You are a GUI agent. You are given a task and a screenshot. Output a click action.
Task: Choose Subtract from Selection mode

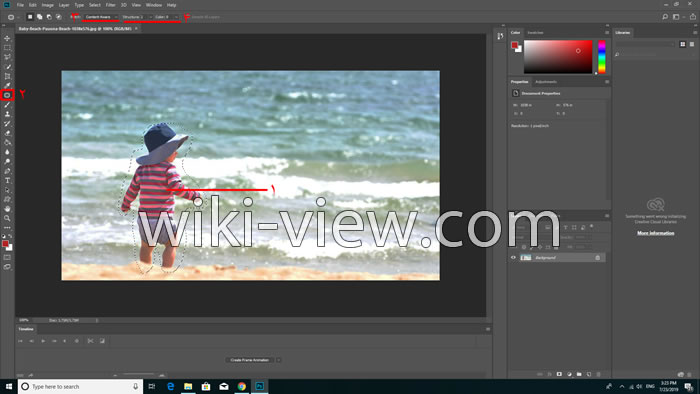tap(49, 17)
